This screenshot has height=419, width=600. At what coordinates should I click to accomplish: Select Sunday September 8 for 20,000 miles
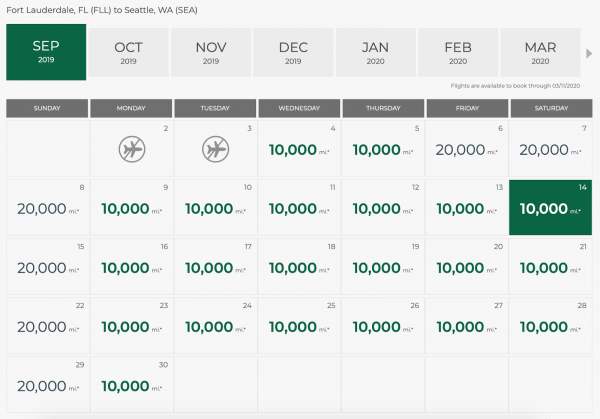pyautogui.click(x=46, y=209)
